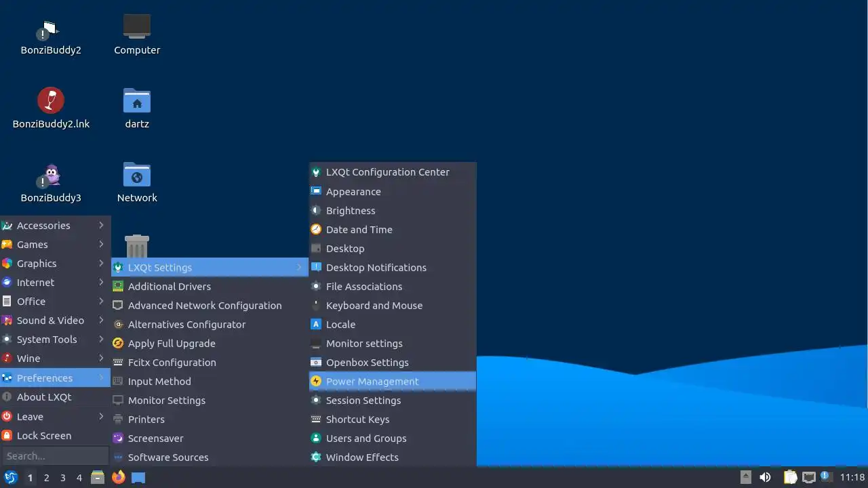Open Openbox Settings

point(393,362)
